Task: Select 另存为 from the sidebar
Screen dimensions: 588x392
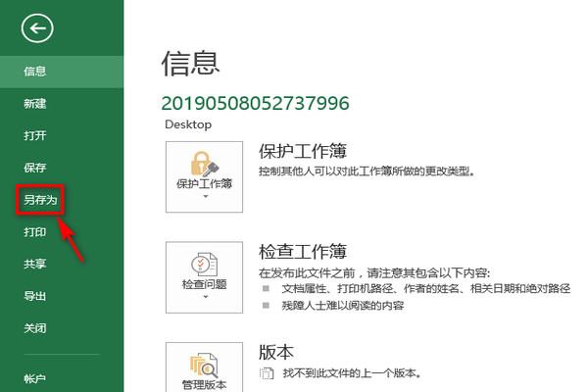Action: pyautogui.click(x=40, y=200)
